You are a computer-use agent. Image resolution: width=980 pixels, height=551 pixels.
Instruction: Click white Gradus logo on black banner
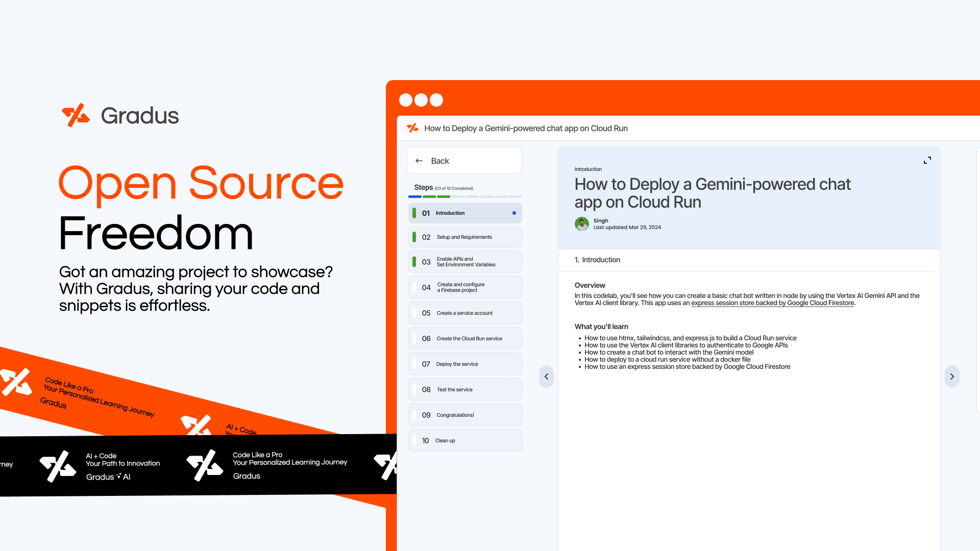58,466
